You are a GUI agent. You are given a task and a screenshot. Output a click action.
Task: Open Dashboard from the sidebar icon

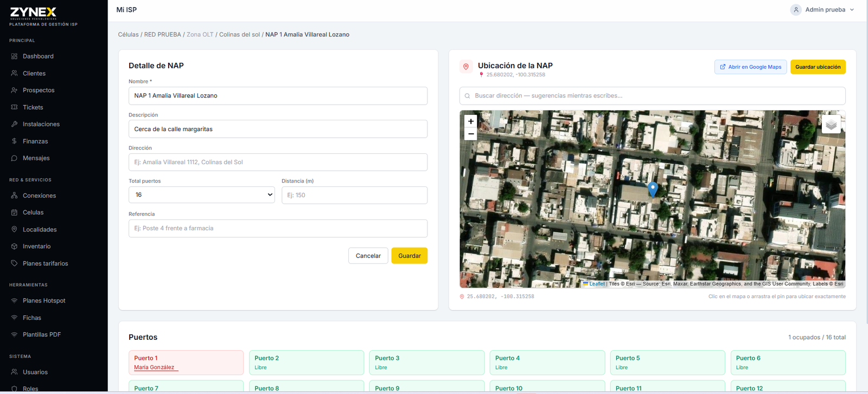tap(14, 56)
